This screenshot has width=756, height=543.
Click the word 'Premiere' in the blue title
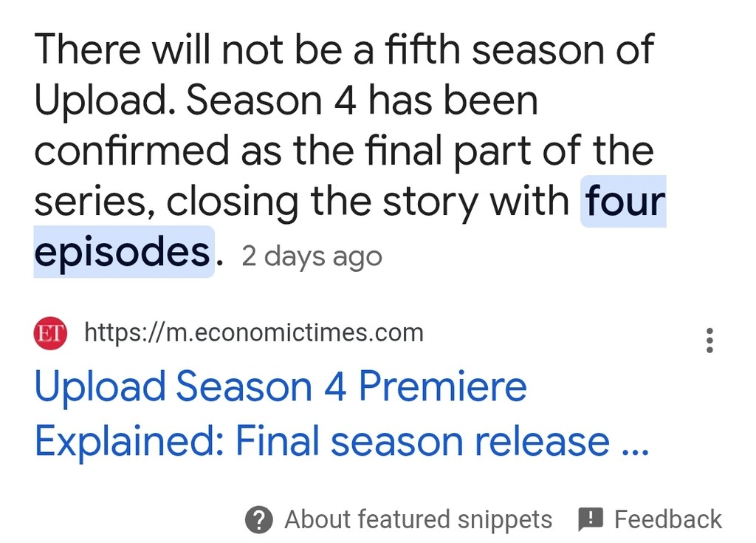443,386
